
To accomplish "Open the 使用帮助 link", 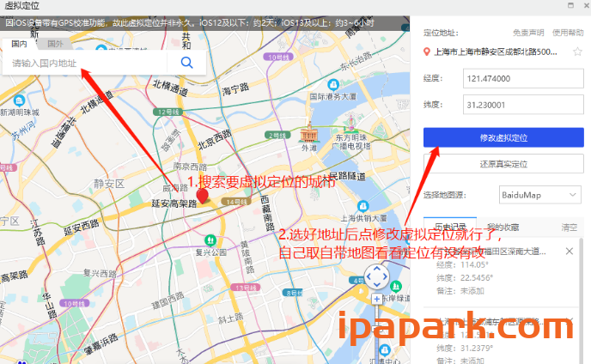I will [568, 33].
